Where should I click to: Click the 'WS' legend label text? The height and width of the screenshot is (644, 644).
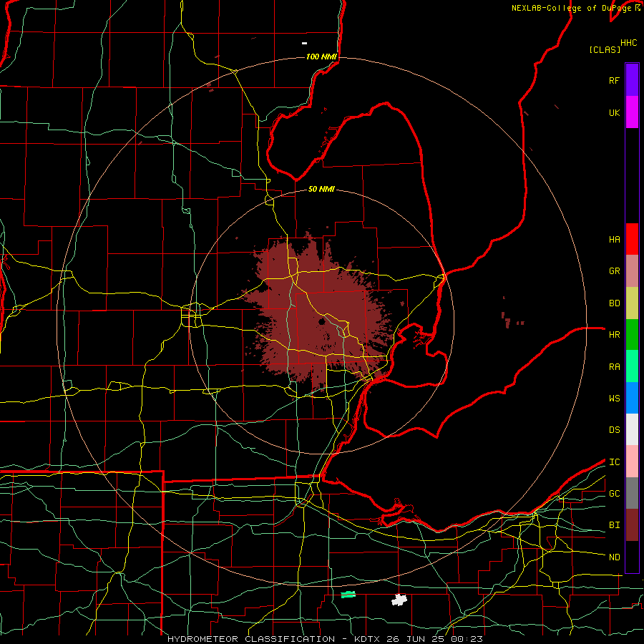[614, 399]
